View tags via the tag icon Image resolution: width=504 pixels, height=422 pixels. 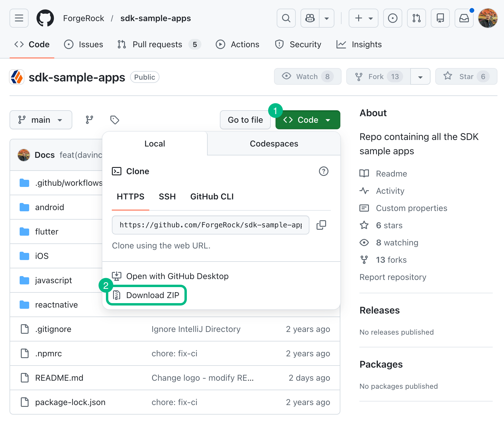click(115, 120)
